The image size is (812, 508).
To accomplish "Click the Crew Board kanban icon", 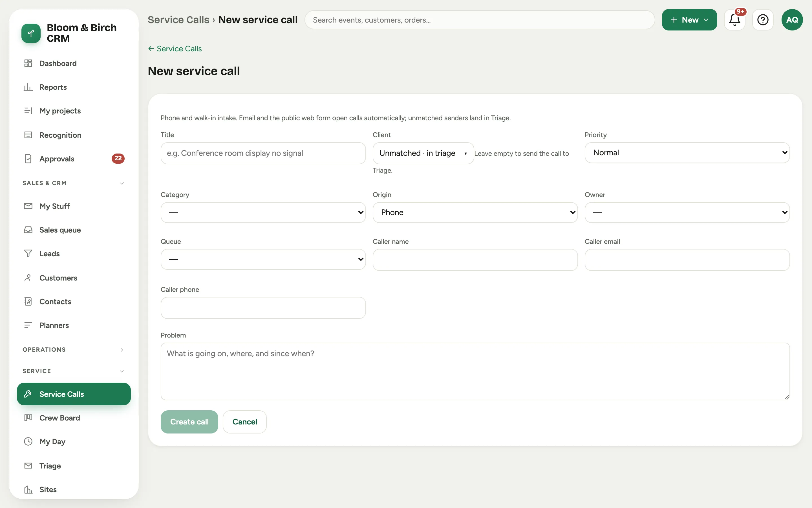I will (28, 418).
